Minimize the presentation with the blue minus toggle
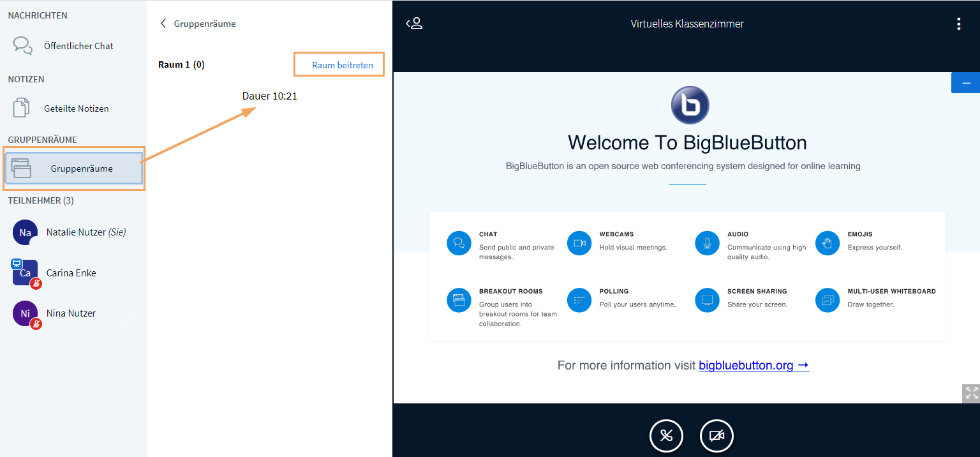Image resolution: width=980 pixels, height=457 pixels. (965, 82)
